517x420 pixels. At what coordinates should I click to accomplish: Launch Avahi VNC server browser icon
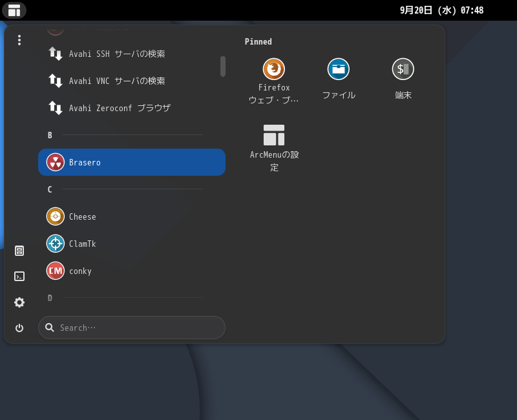pyautogui.click(x=56, y=81)
